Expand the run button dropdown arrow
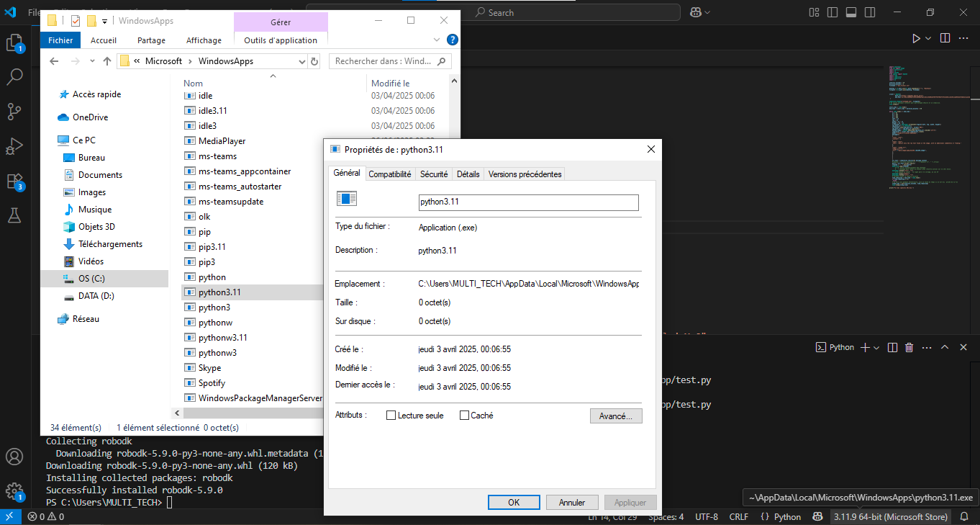Image resolution: width=980 pixels, height=525 pixels. point(928,38)
